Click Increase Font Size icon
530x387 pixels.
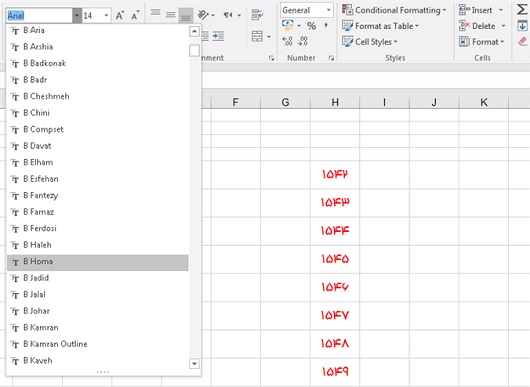120,15
